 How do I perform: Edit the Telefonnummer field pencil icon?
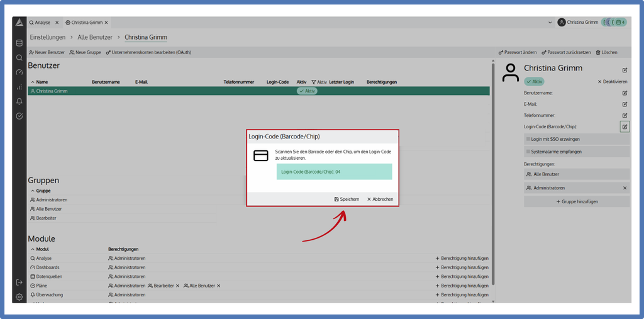click(625, 116)
